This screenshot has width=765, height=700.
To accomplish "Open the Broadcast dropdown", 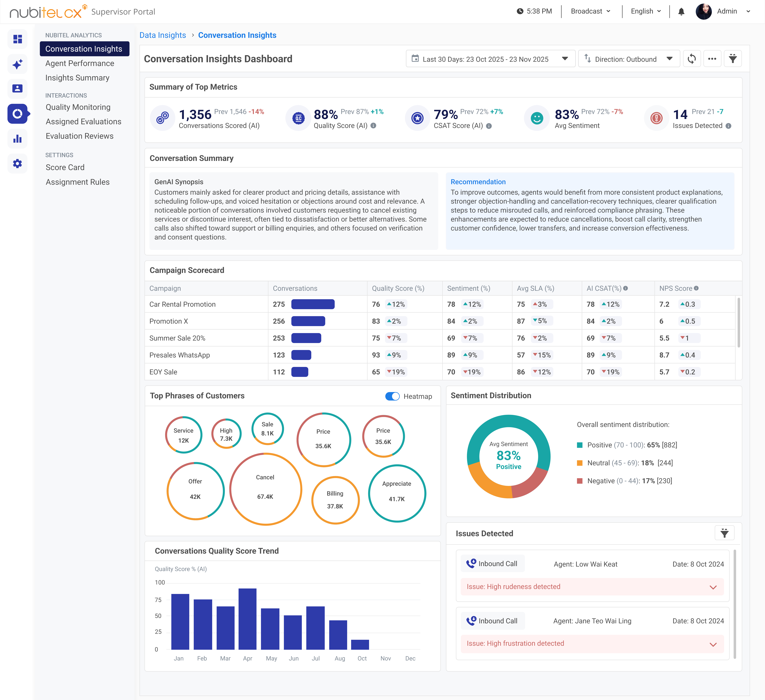I will 591,11.
